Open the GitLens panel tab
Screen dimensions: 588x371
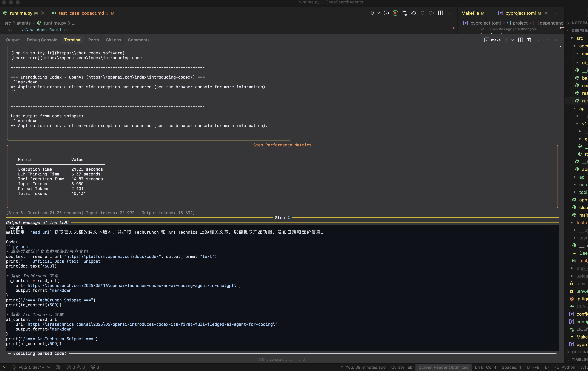coord(113,40)
